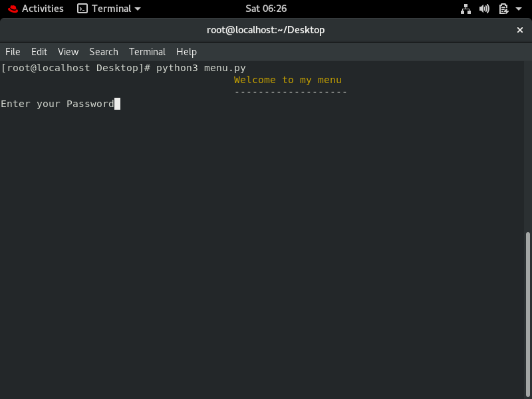
Task: Open the Terminal app menu dropdown
Action: click(x=109, y=9)
